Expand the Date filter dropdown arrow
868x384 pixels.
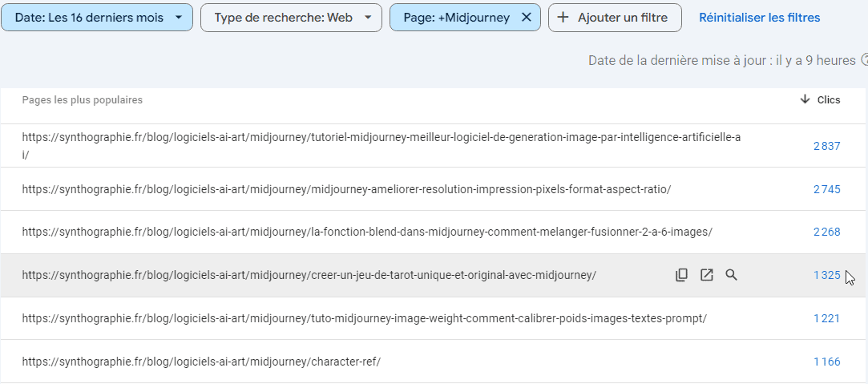(178, 18)
